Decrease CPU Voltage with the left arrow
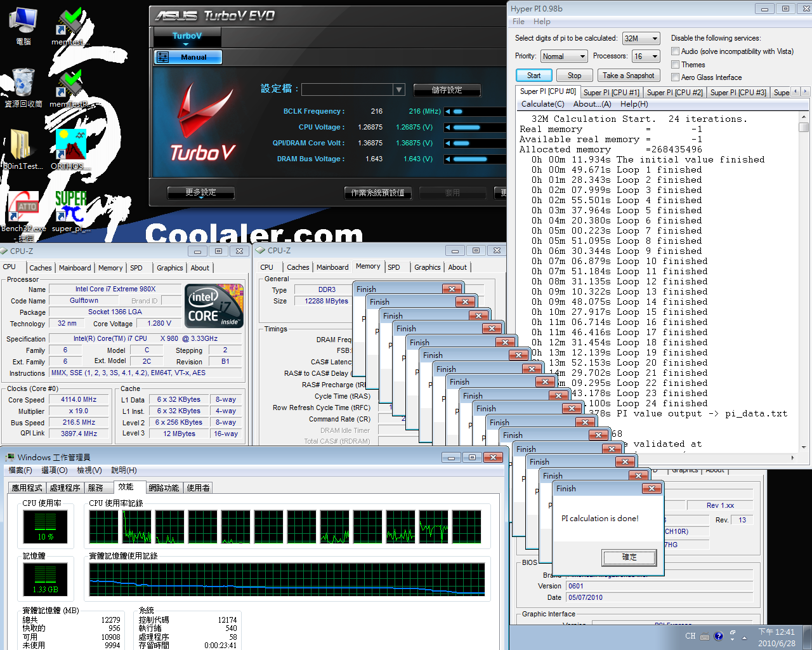 [x=448, y=127]
